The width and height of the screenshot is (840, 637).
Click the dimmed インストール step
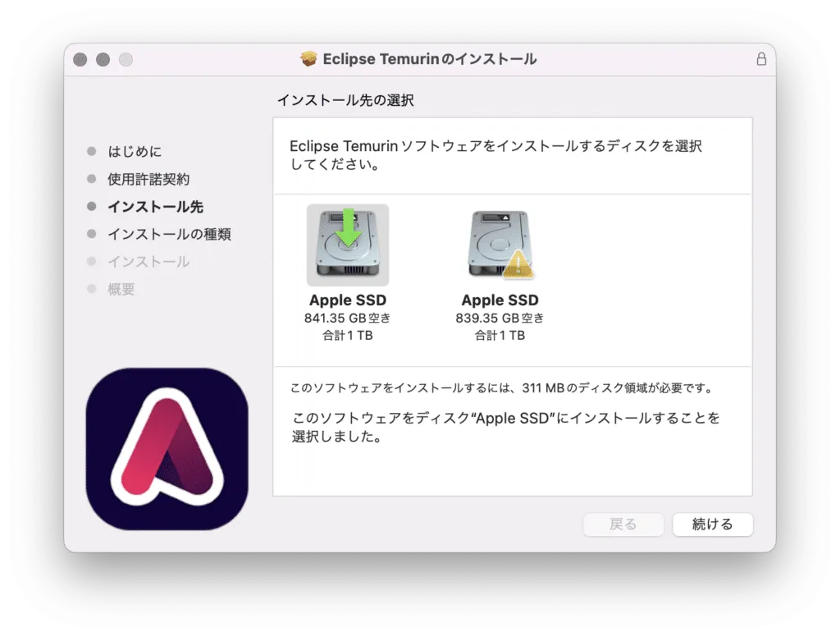tap(148, 262)
